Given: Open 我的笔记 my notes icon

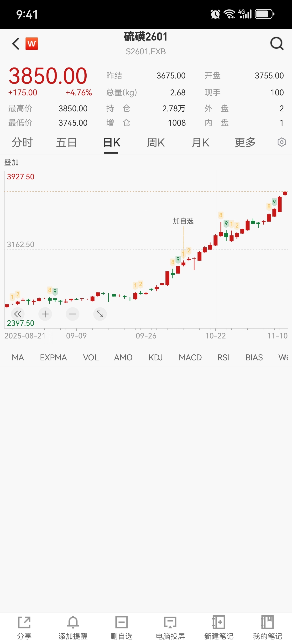Looking at the screenshot, I should tap(267, 623).
